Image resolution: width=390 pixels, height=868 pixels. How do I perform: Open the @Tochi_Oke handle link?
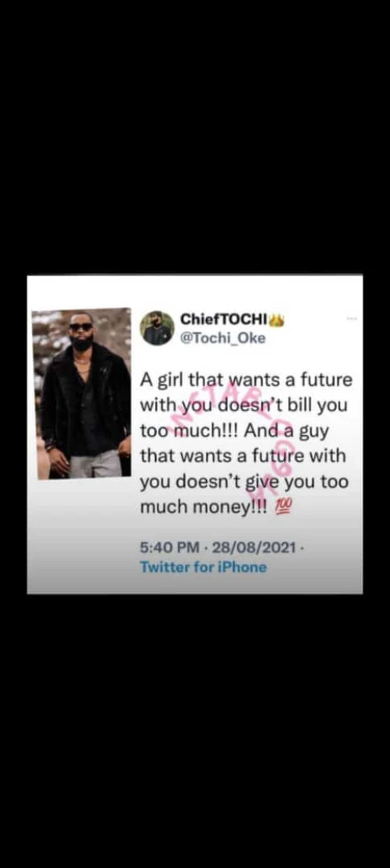tap(222, 338)
